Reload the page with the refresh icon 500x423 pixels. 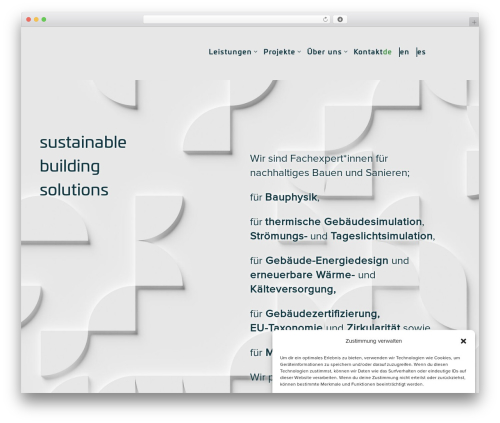[326, 19]
